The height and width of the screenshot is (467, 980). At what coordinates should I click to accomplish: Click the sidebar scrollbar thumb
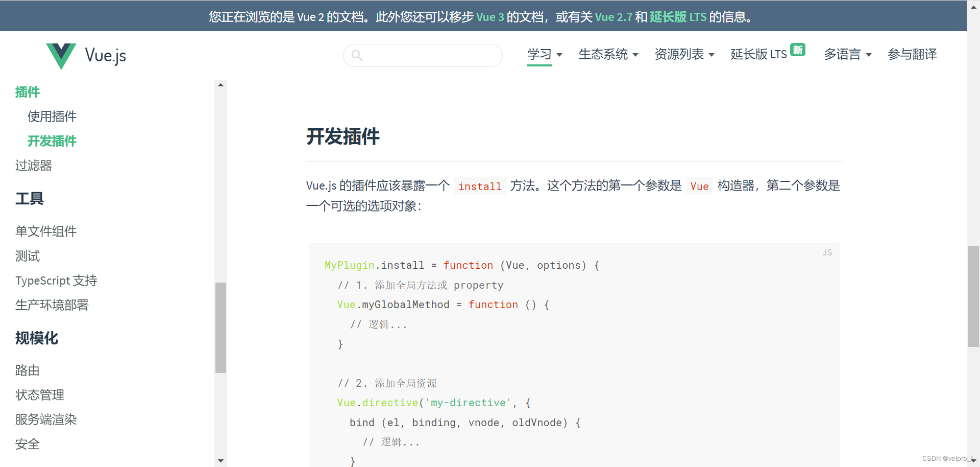click(x=220, y=328)
